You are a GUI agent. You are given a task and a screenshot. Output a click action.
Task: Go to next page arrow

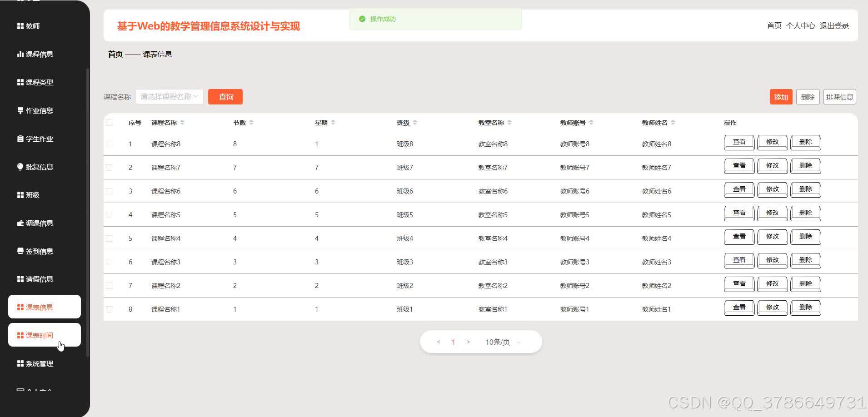[x=468, y=342]
